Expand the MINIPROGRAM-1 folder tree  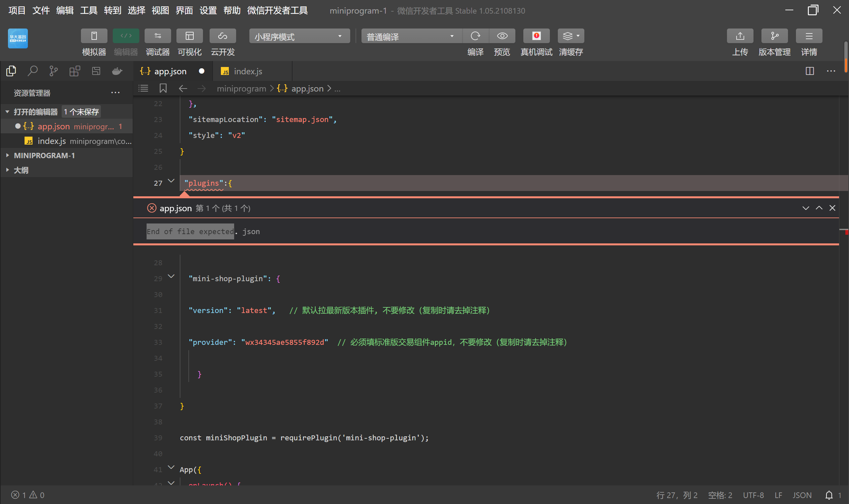coord(44,156)
